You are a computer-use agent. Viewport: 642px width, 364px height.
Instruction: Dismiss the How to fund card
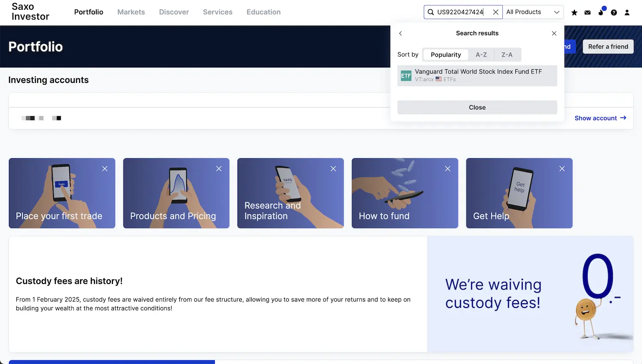point(448,169)
